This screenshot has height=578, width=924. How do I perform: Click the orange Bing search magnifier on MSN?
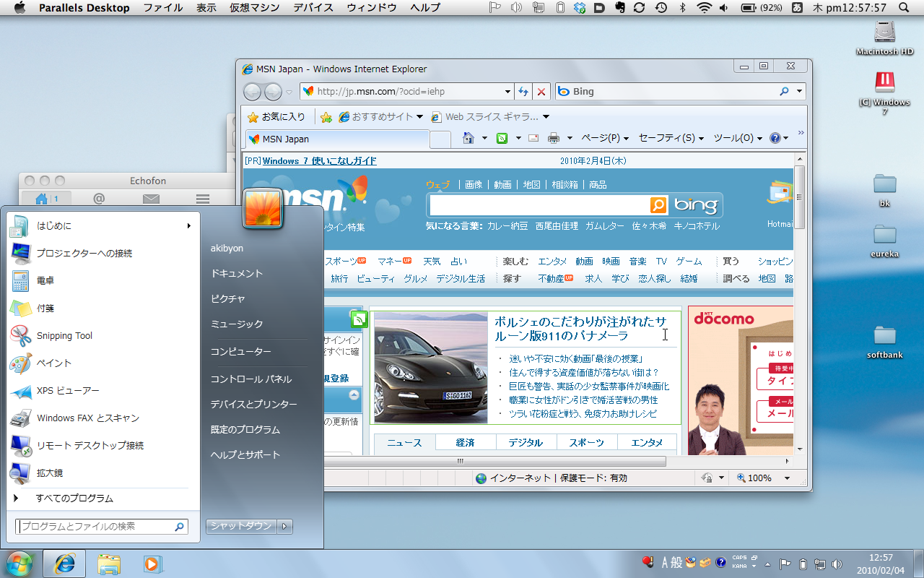pos(658,205)
